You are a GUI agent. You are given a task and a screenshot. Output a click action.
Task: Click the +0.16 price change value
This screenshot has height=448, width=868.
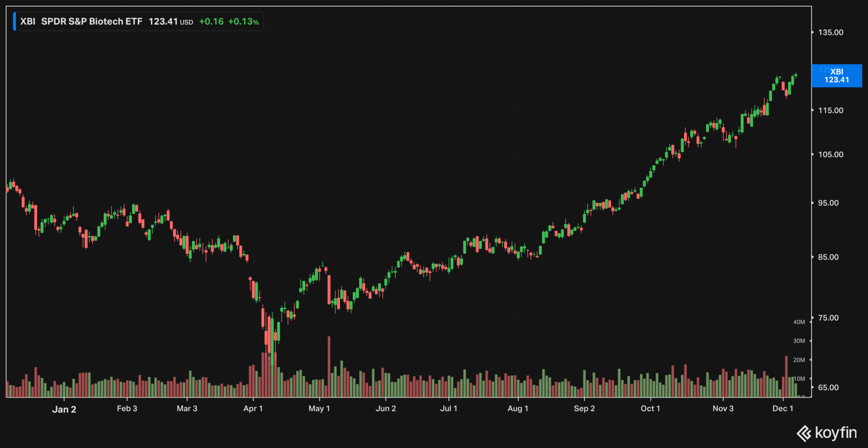tap(211, 22)
